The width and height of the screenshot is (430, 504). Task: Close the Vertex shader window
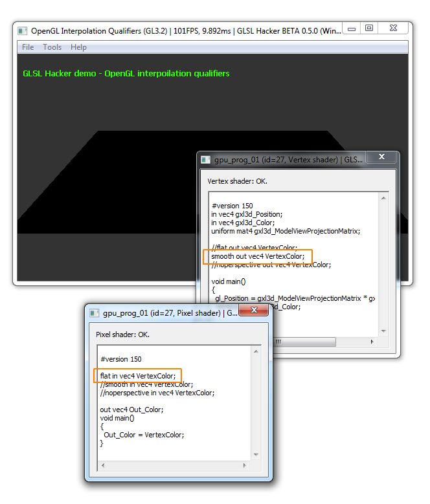(382, 159)
